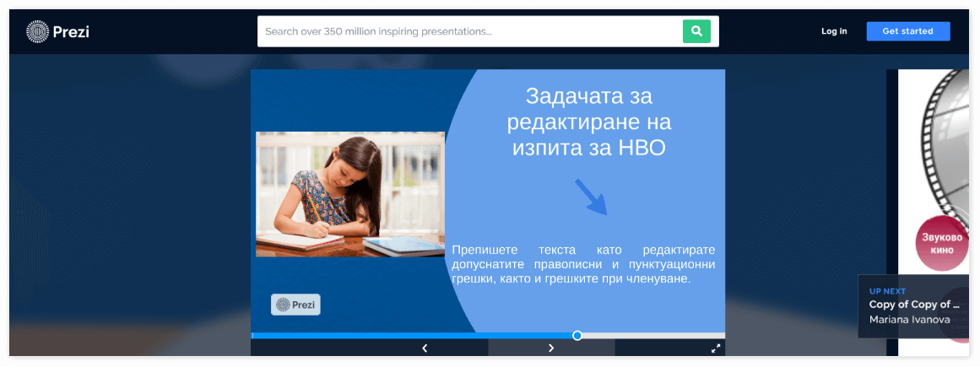The width and height of the screenshot is (980, 367).
Task: Open the Up Next presentation card
Action: click(x=914, y=306)
